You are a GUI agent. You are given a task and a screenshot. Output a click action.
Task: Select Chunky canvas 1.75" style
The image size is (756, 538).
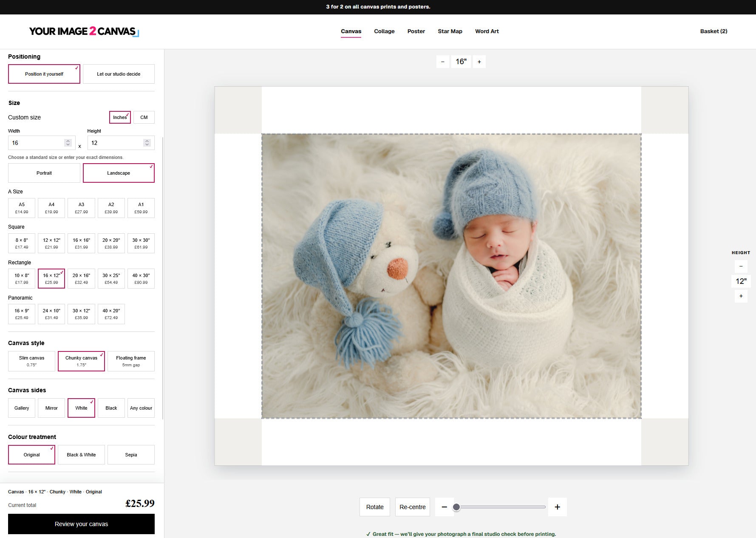coord(81,361)
